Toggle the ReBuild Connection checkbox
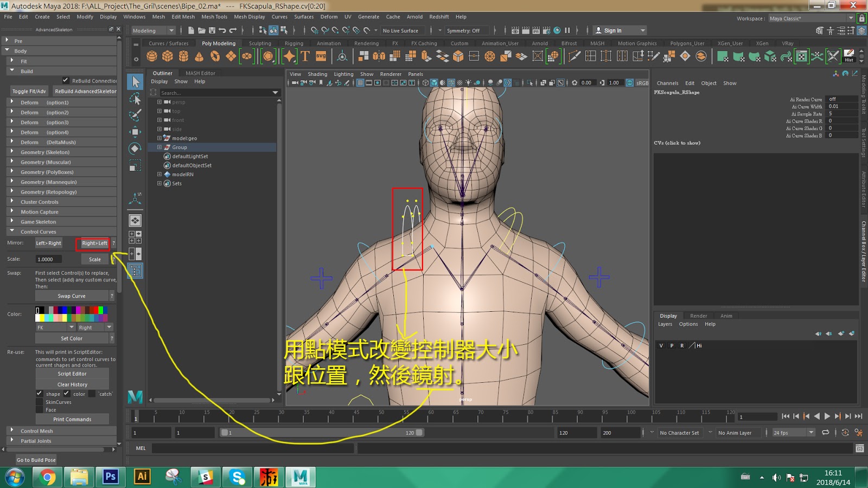This screenshot has width=868, height=488. coord(66,81)
